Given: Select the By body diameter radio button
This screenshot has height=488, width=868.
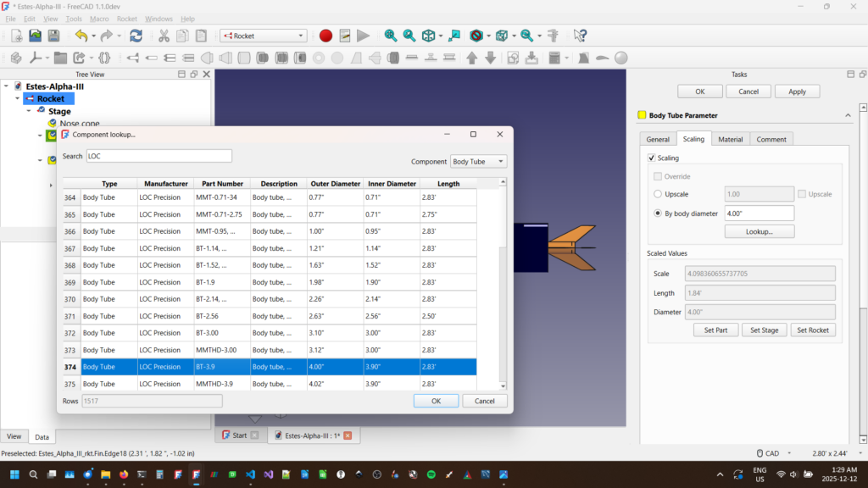Looking at the screenshot, I should click(658, 213).
